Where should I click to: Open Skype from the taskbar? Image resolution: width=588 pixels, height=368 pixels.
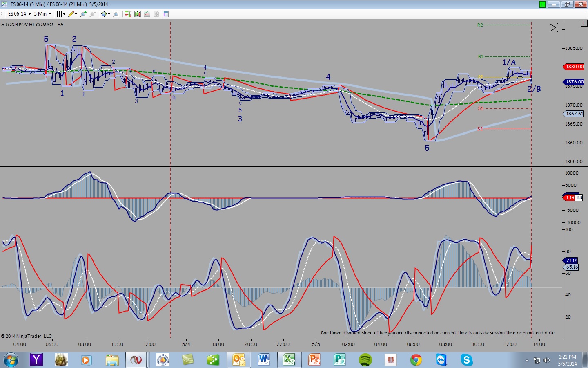pyautogui.click(x=467, y=360)
